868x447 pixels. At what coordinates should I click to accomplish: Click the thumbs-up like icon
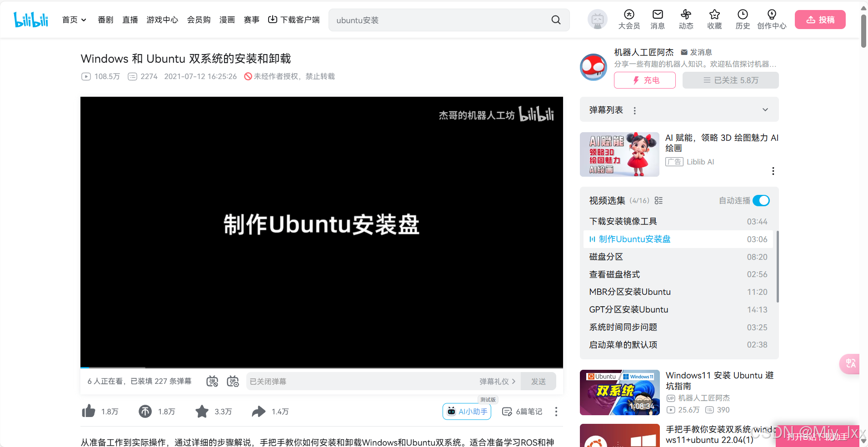(x=89, y=411)
